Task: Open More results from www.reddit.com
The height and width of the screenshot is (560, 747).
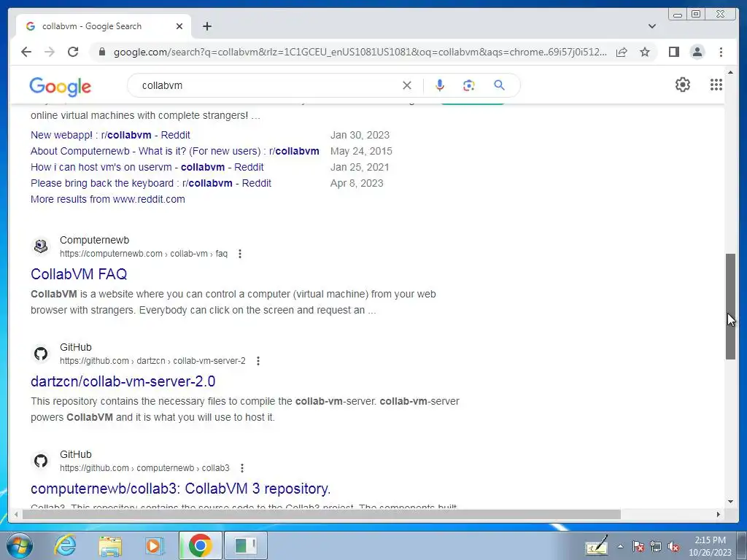Action: pyautogui.click(x=108, y=200)
